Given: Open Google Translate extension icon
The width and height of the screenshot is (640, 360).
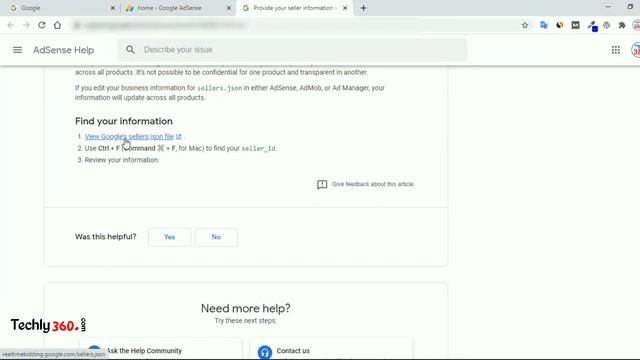Looking at the screenshot, I should (544, 25).
